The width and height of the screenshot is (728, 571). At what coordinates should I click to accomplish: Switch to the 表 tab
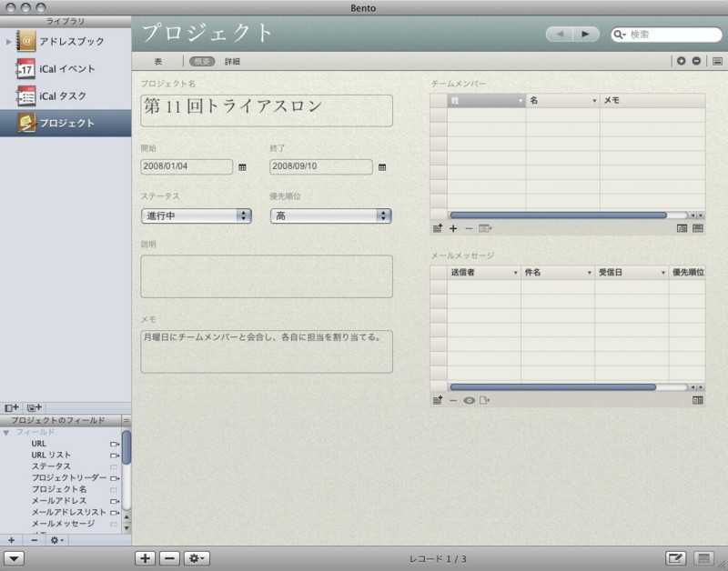pos(158,62)
